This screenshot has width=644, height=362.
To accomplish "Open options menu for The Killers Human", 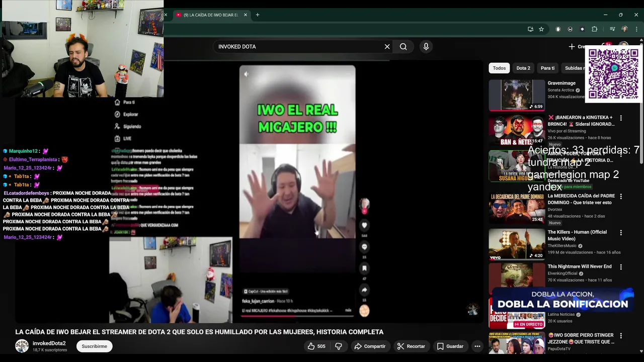I will (x=621, y=233).
